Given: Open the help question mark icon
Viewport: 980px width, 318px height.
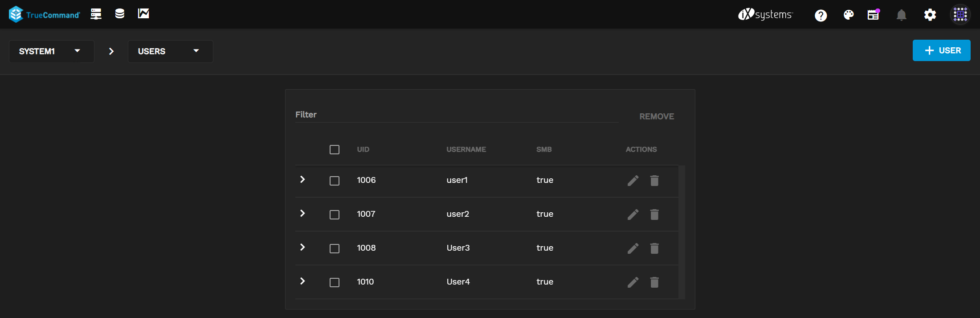Looking at the screenshot, I should (821, 16).
